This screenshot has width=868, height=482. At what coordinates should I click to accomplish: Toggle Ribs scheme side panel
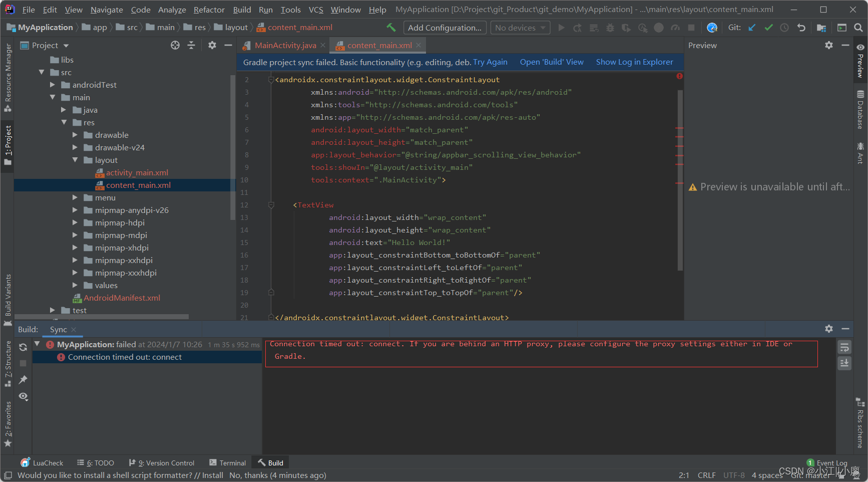point(860,423)
